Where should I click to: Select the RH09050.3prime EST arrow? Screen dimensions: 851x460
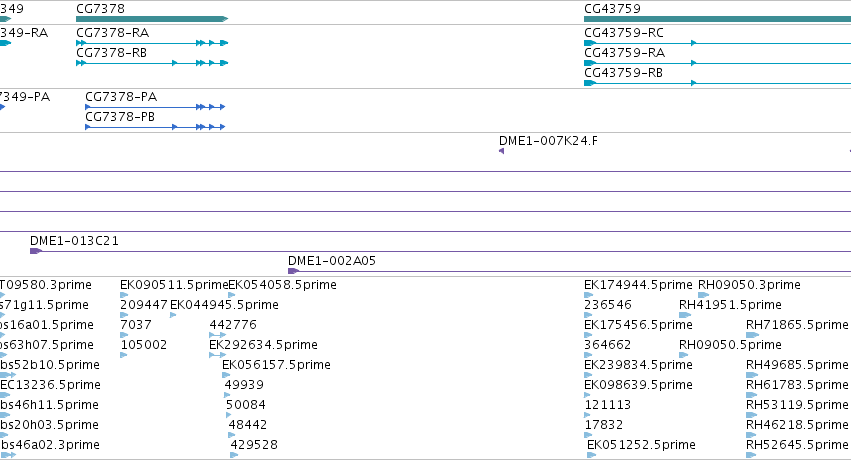coord(703,295)
